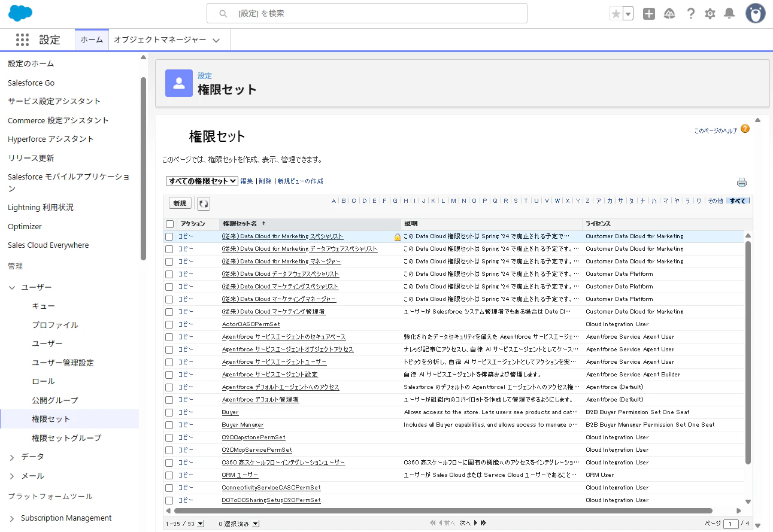Check the box for ActorCASCPermSet row

pos(169,324)
